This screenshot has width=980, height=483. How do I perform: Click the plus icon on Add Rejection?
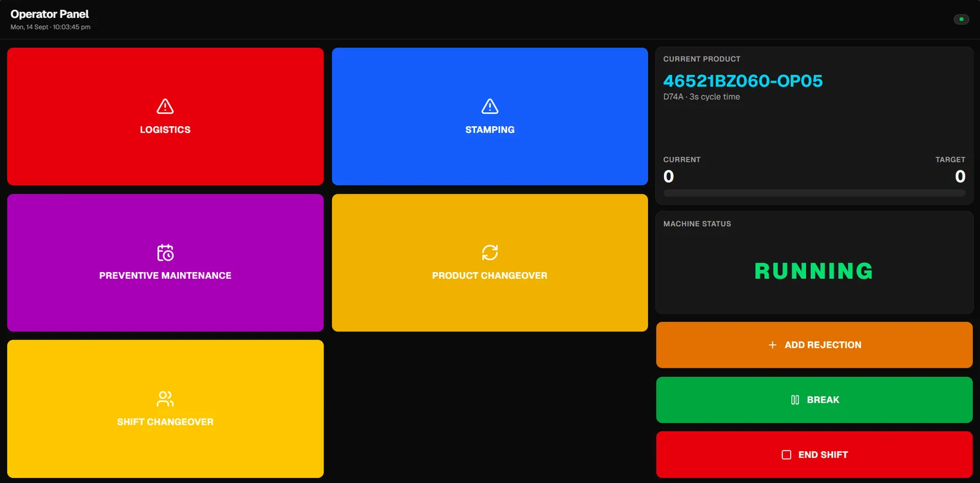point(772,345)
